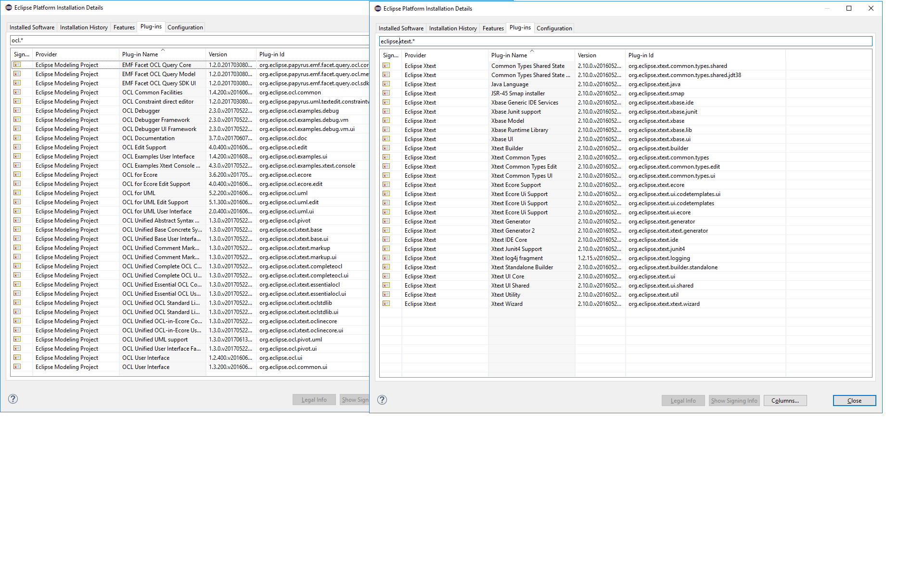Select org.eclipse.xtext.xtext.wizard plug-in id
The image size is (924, 578).
click(x=664, y=304)
